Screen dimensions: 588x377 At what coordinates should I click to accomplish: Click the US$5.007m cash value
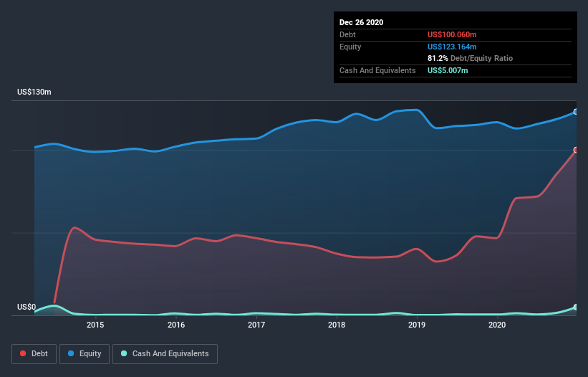click(448, 70)
